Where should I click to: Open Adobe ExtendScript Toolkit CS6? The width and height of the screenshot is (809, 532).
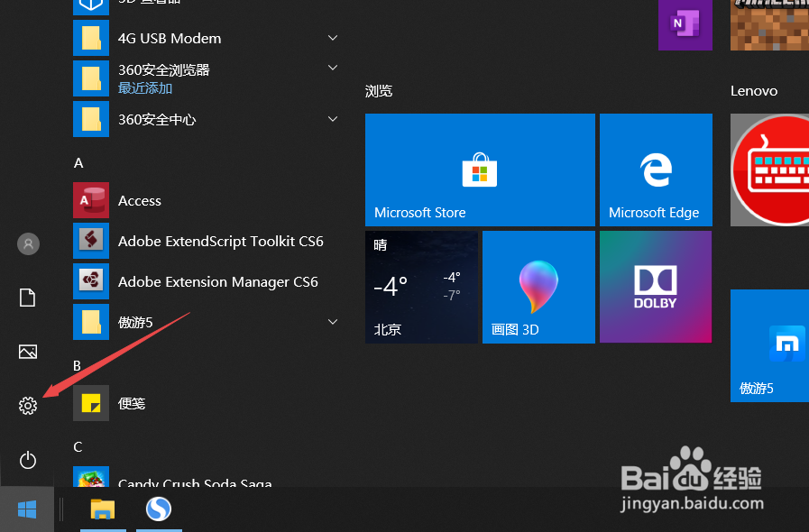207,241
